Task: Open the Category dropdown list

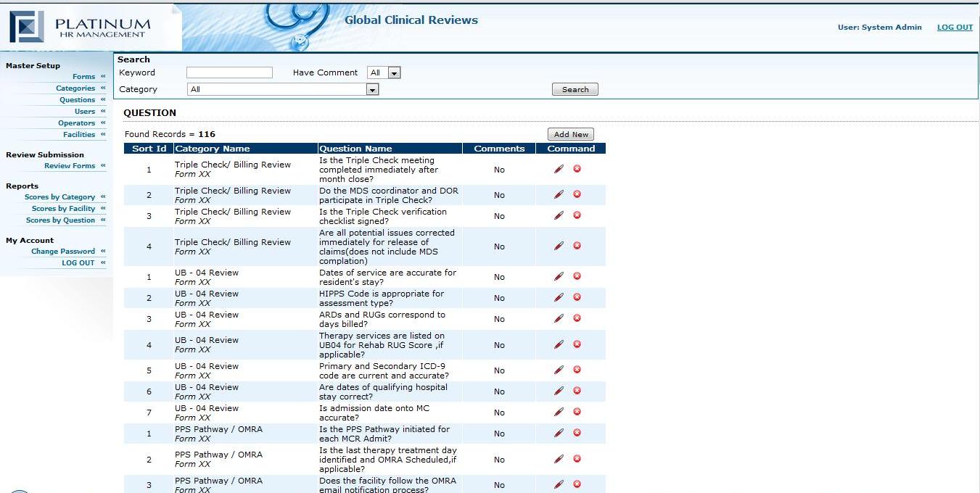Action: [283, 89]
